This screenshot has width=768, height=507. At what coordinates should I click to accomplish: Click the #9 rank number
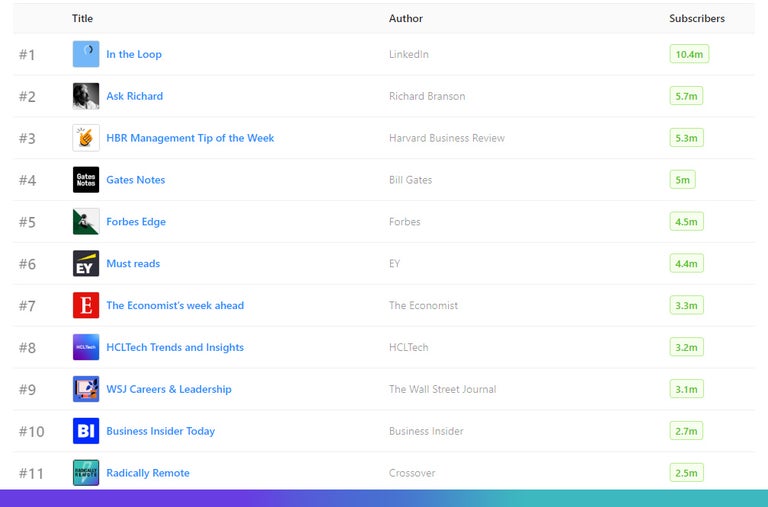coord(27,389)
